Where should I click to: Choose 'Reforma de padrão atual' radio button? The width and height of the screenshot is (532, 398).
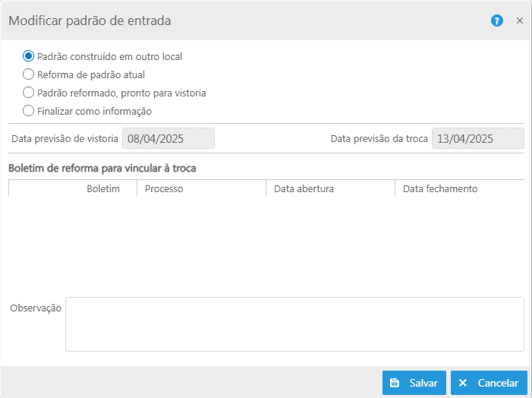(29, 74)
